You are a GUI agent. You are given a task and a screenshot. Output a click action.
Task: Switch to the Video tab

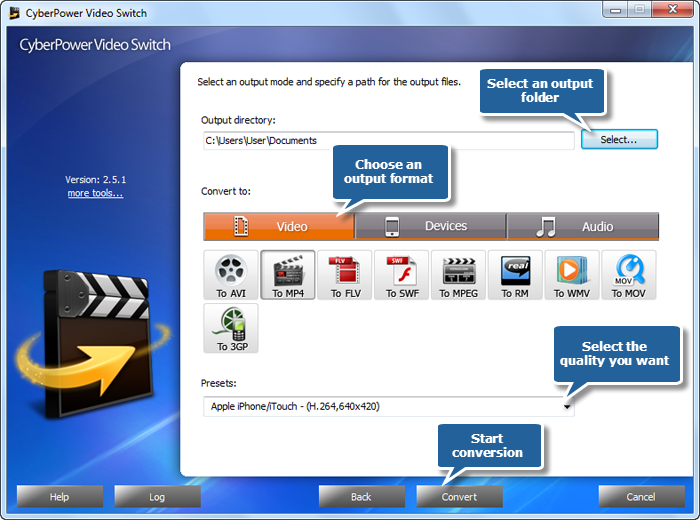[x=279, y=226]
